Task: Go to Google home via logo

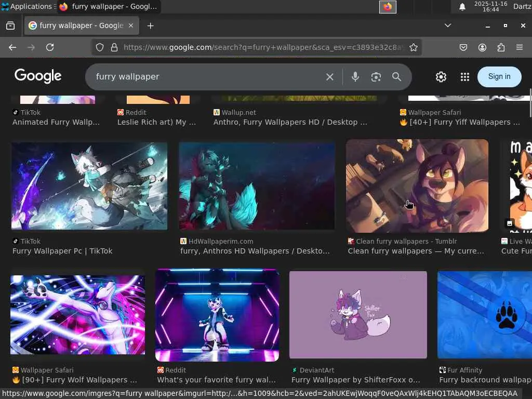Action: pyautogui.click(x=38, y=76)
